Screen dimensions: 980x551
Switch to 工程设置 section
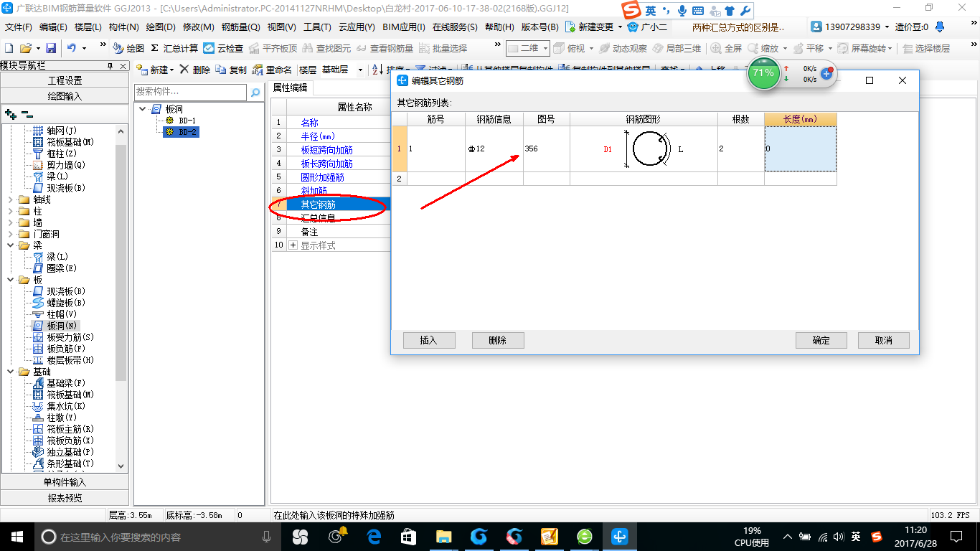click(x=65, y=80)
